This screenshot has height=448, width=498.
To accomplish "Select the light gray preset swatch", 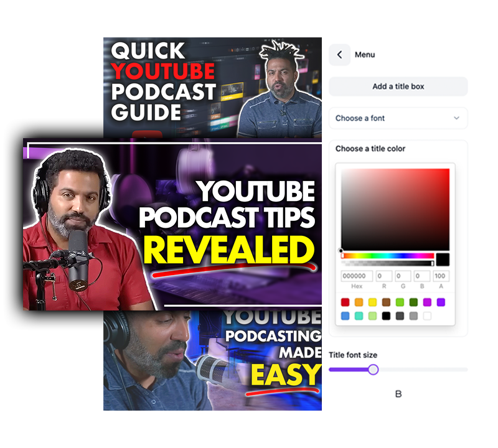I will point(413,316).
